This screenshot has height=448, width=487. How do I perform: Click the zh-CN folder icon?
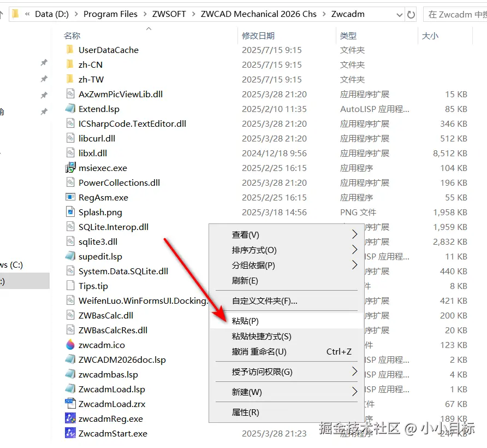point(70,64)
